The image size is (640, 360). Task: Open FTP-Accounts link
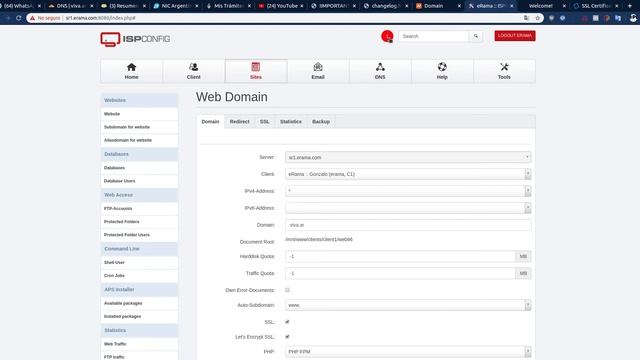139,209
